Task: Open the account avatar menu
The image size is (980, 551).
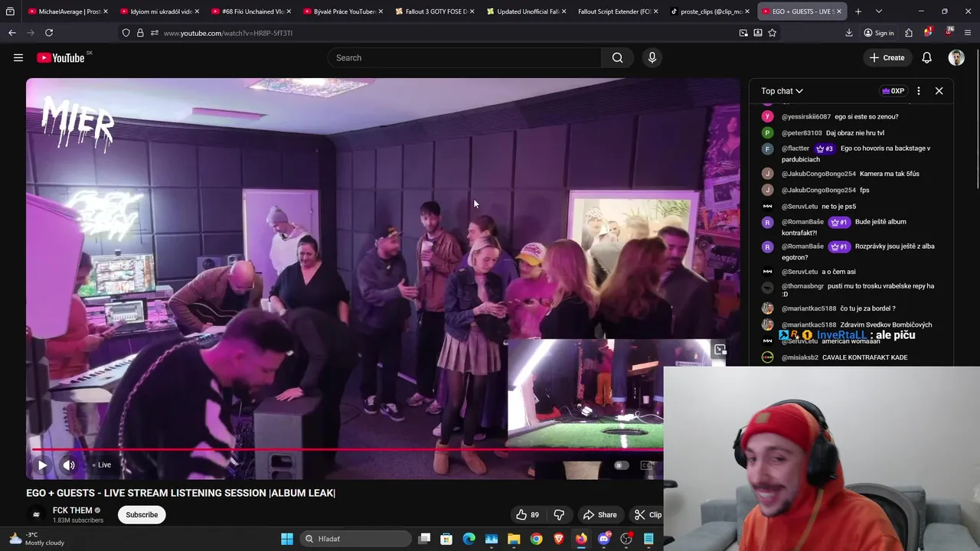Action: tap(956, 57)
